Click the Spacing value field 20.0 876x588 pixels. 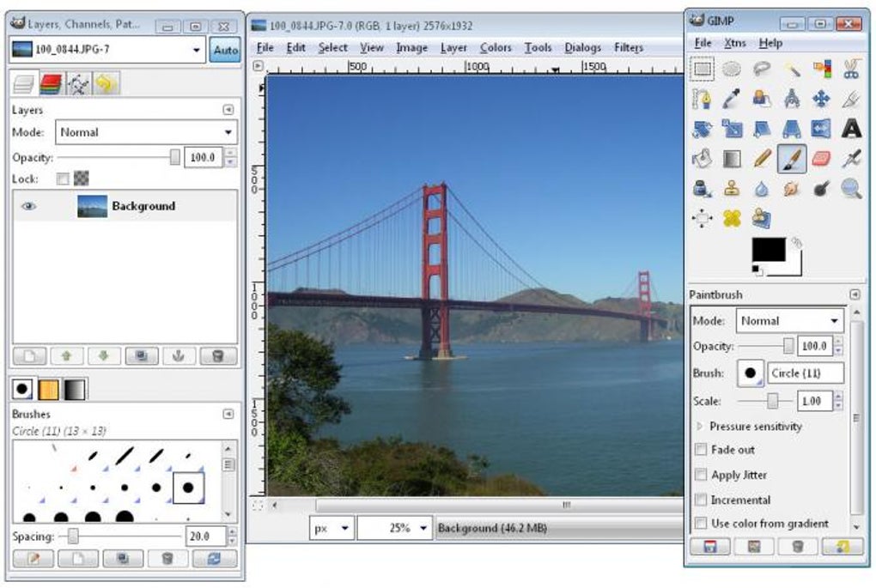click(204, 536)
